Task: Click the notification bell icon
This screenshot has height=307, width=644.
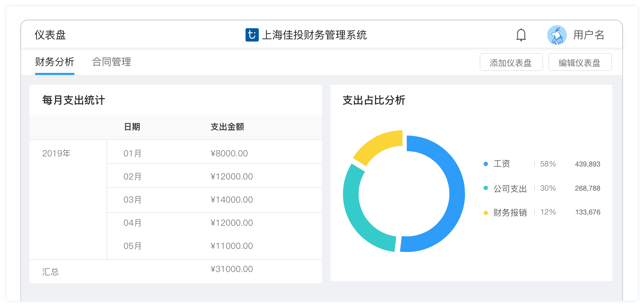Action: point(521,35)
